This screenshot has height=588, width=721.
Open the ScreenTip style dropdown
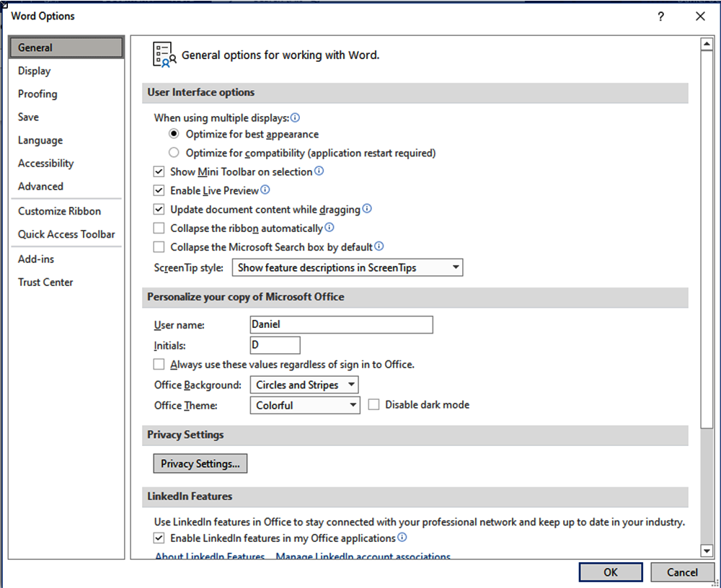pyautogui.click(x=348, y=267)
